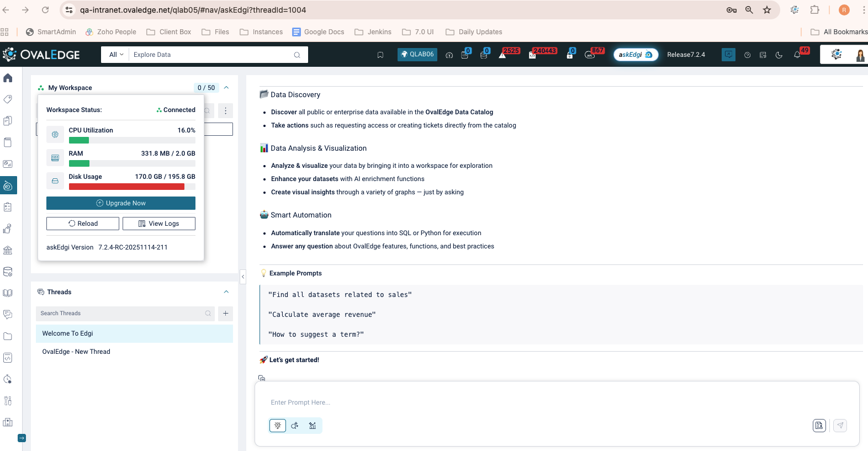This screenshot has height=451, width=868.
Task: Click the CPU Utilization progress bar
Action: [132, 140]
